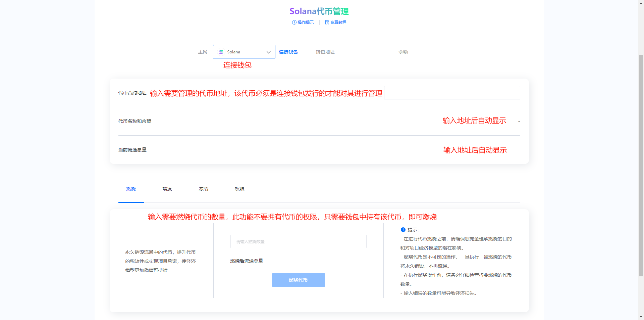This screenshot has height=320, width=644.
Task: Switch to the 权限 tab
Action: pyautogui.click(x=239, y=189)
